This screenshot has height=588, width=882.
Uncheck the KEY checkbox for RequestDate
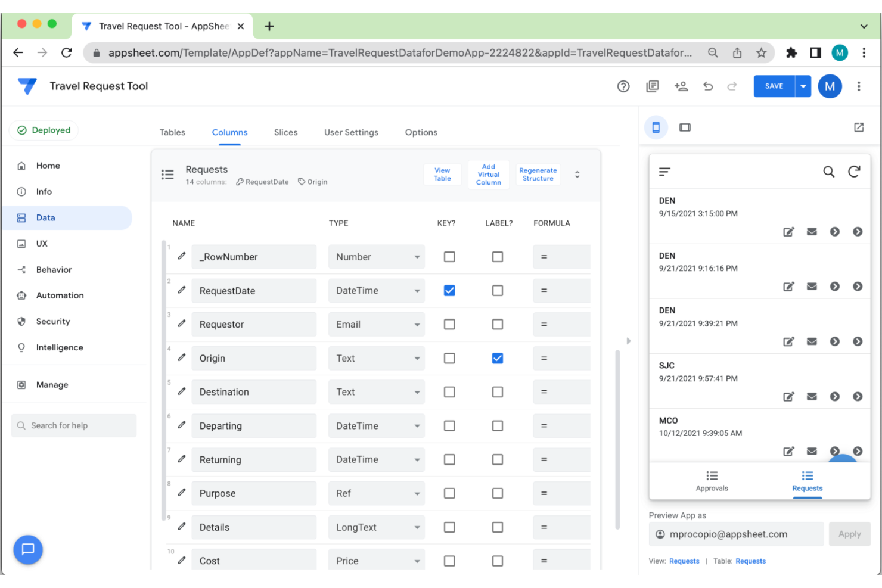pyautogui.click(x=449, y=290)
